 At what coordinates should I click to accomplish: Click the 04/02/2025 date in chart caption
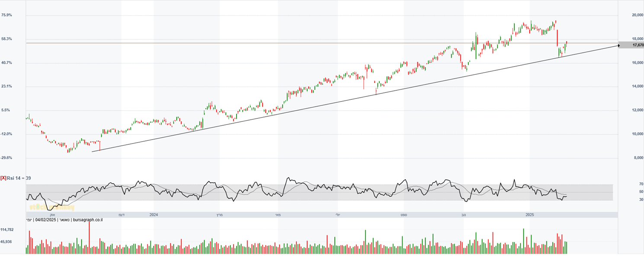[45, 220]
